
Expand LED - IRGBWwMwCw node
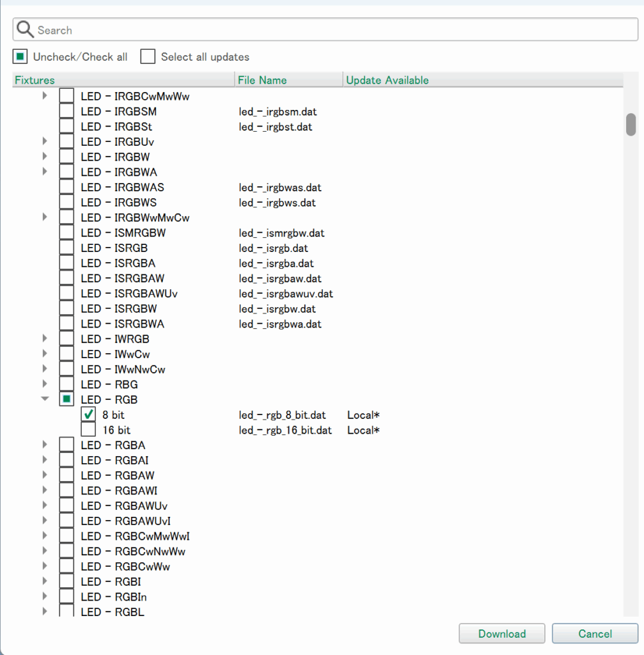pos(45,217)
